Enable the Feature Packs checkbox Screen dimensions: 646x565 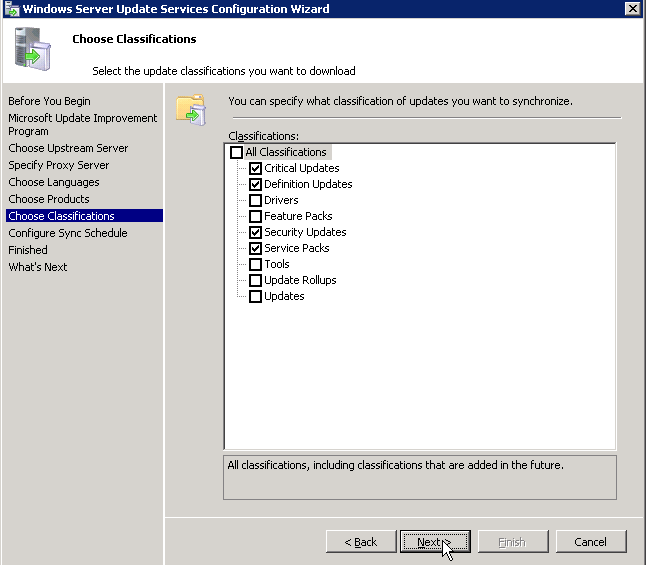pyautogui.click(x=255, y=216)
